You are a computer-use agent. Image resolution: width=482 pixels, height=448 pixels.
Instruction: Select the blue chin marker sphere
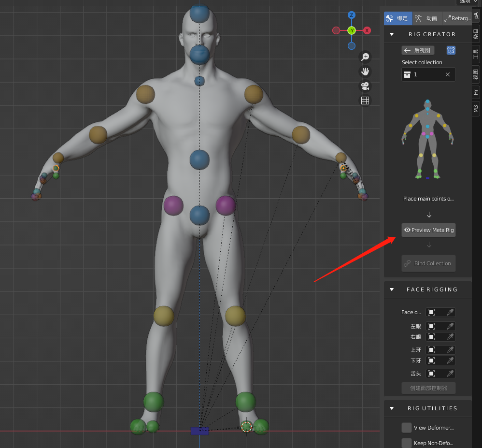[199, 55]
